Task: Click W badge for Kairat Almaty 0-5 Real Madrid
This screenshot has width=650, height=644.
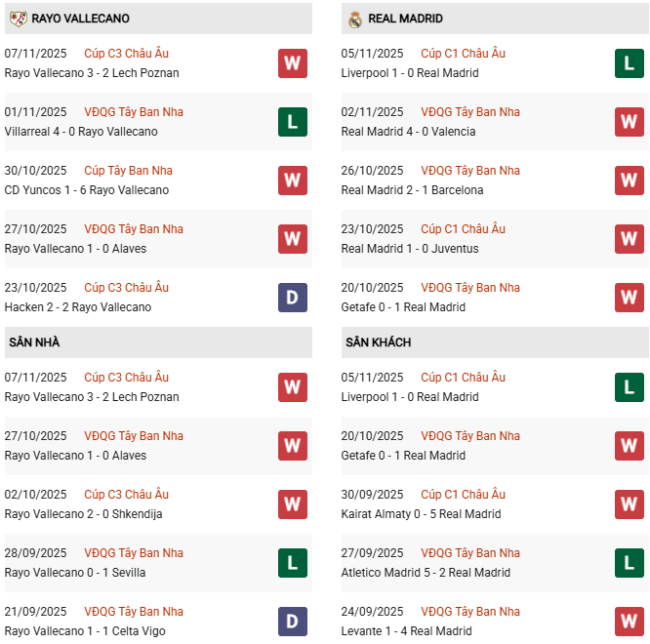Action: [629, 504]
